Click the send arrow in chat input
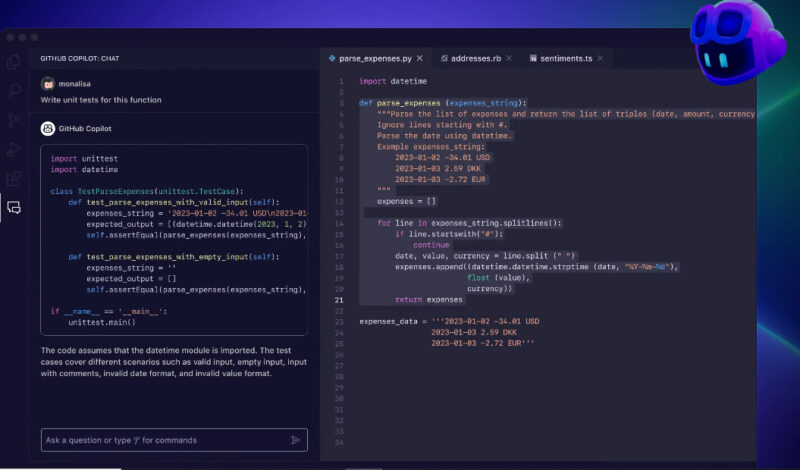 coord(295,440)
